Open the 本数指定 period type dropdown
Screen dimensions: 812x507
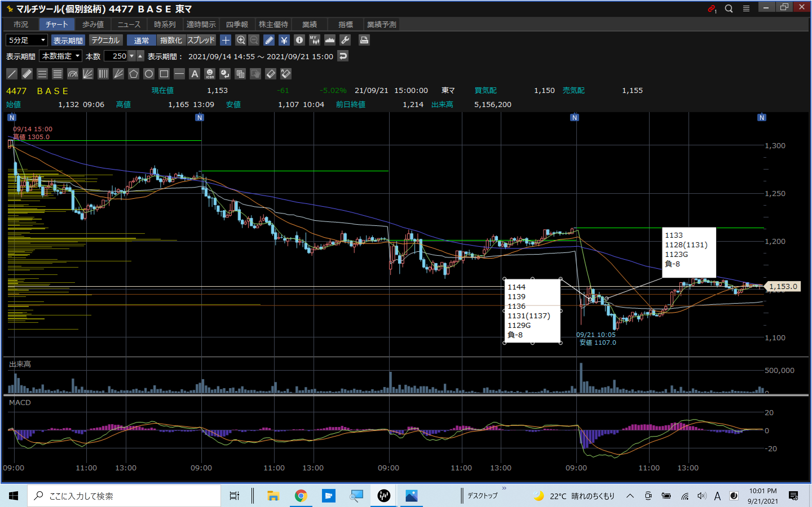[x=61, y=56]
